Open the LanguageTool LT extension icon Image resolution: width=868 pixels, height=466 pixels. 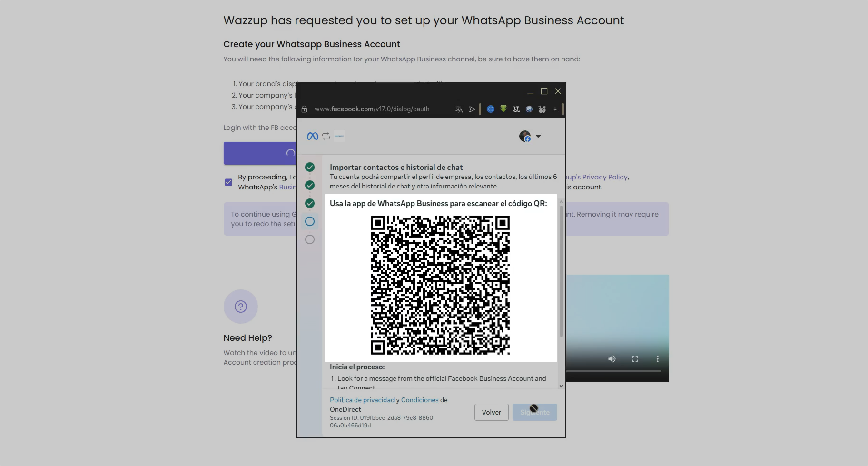pyautogui.click(x=516, y=109)
